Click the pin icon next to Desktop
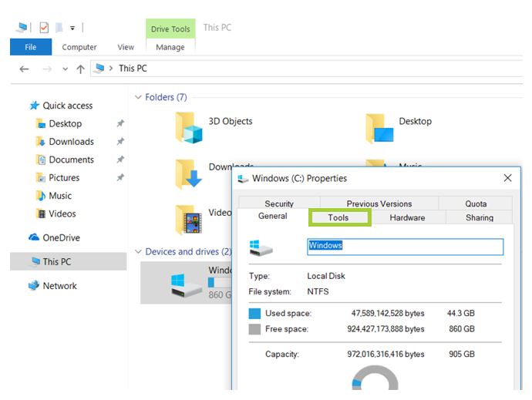Image resolution: width=532 pixels, height=400 pixels. point(120,123)
